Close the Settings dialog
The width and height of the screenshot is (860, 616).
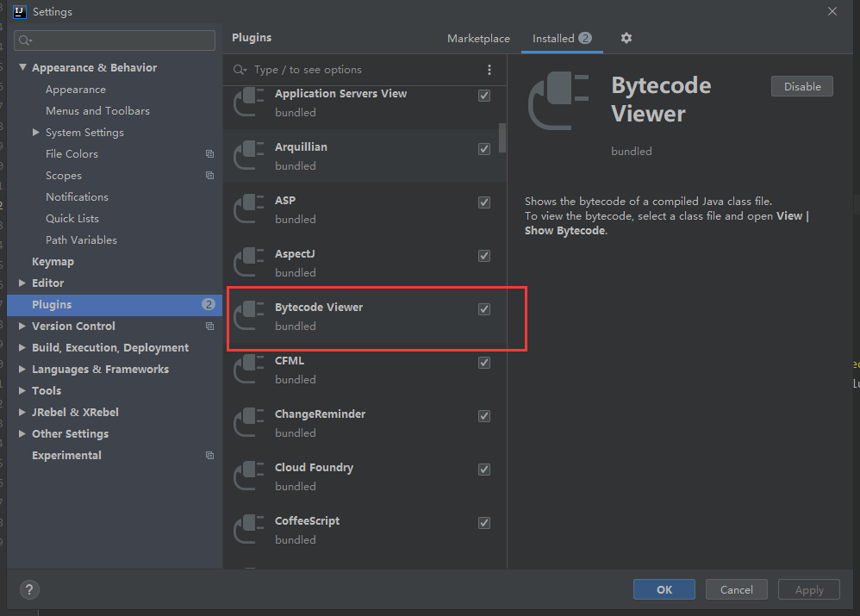pos(832,11)
